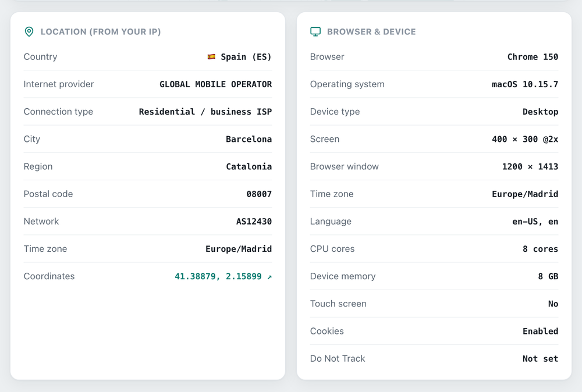Click the Browser window label
Viewport: 582px width, 392px height.
coord(345,166)
